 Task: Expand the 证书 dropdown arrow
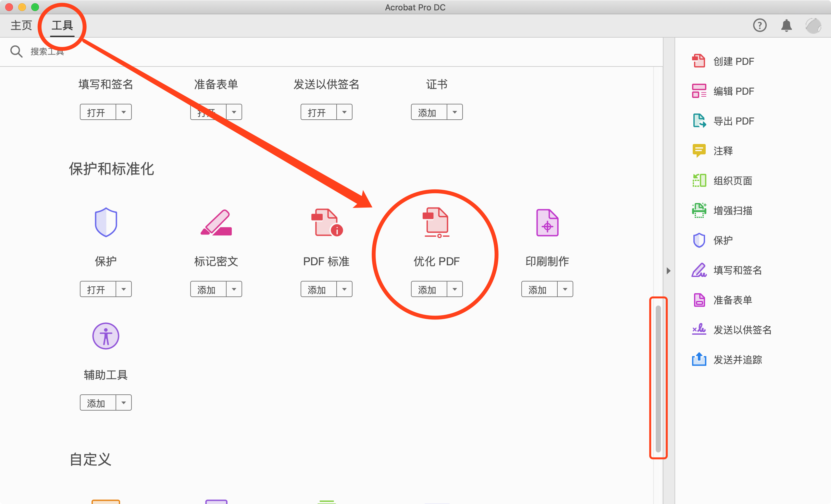point(455,112)
